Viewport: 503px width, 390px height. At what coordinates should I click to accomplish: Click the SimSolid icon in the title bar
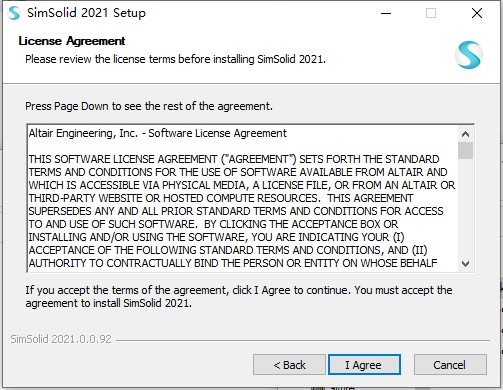(x=14, y=13)
